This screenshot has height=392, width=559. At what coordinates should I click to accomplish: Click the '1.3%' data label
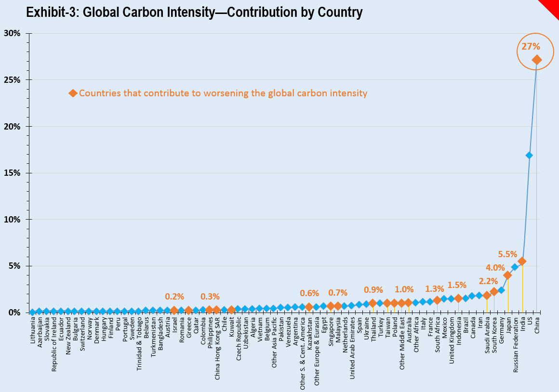(435, 288)
